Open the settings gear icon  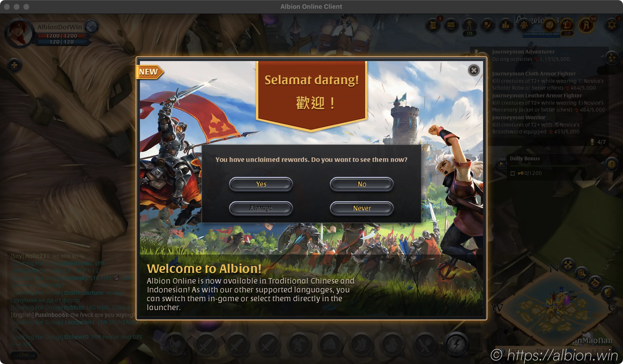click(x=612, y=25)
